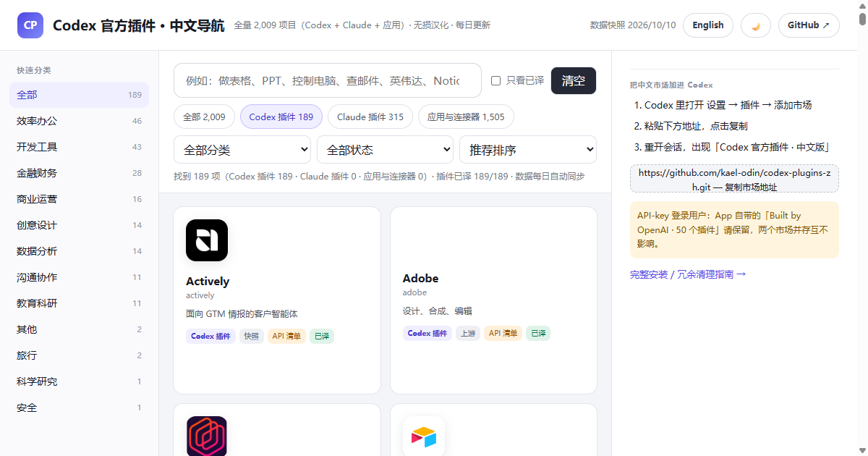Click the 设计、合成、编辑 description
Screen dimensions: 868x456
(x=437, y=311)
